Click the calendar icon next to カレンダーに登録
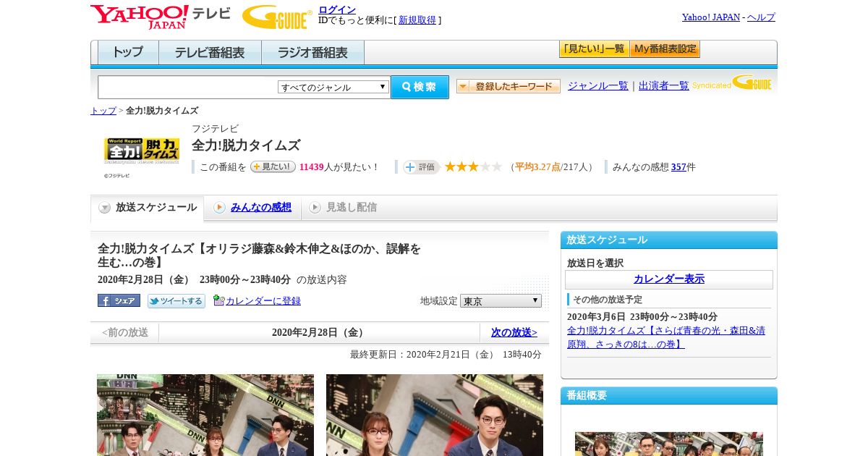The height and width of the screenshot is (456, 868). click(219, 300)
